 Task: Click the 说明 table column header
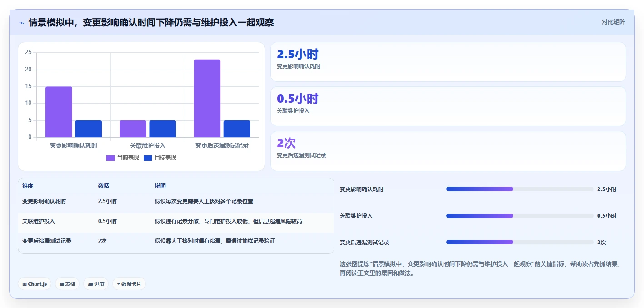pyautogui.click(x=160, y=186)
